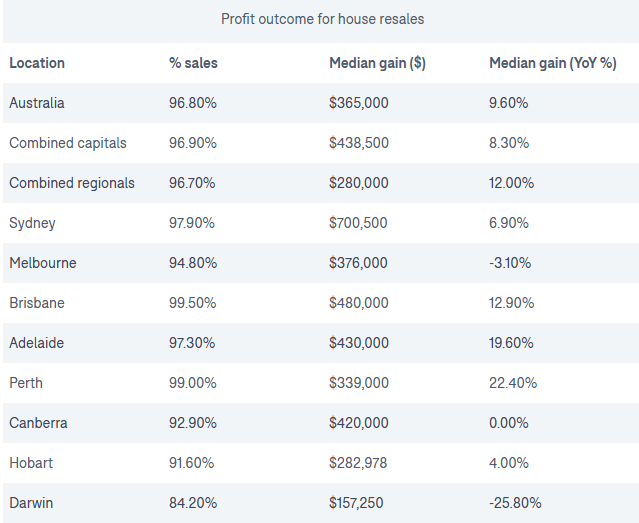The height and width of the screenshot is (523, 639).
Task: Click the Location column header
Action: pos(37,63)
